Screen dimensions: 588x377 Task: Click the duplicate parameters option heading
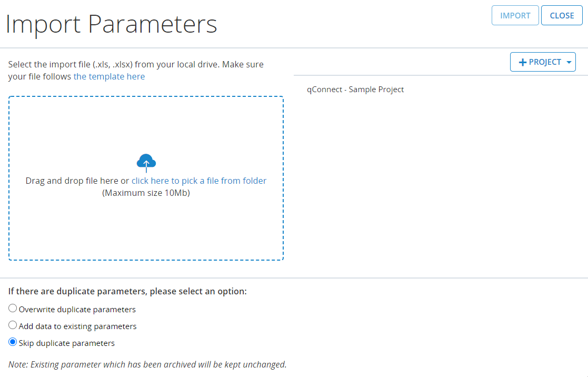pos(127,291)
